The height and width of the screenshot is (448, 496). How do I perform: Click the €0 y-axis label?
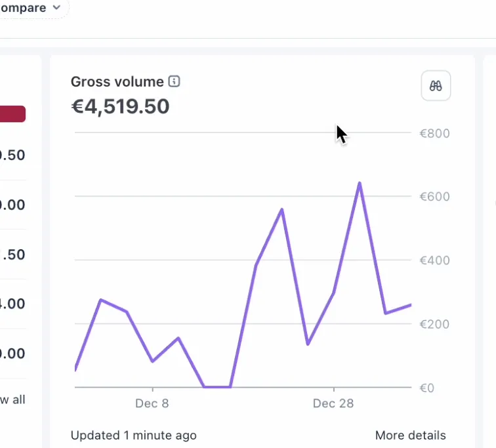427,388
